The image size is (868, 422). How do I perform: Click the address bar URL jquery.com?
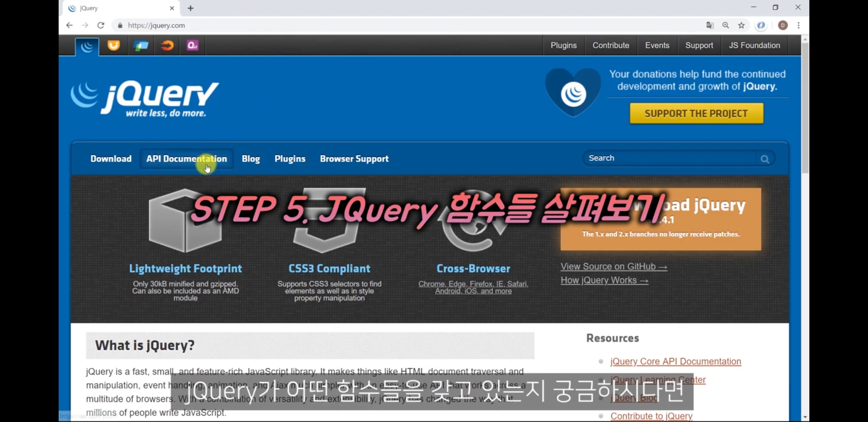click(156, 25)
